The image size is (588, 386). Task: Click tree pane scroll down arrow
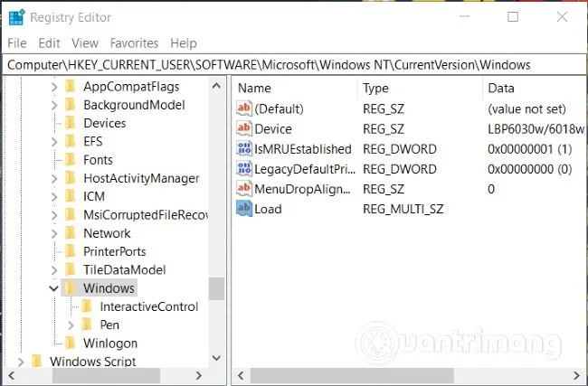pos(216,358)
